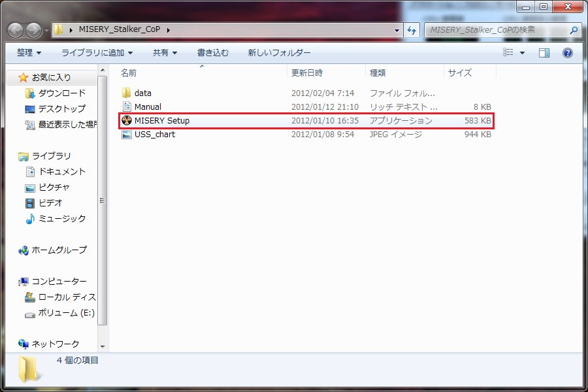Click the ライブラリ icon in sidebar

pyautogui.click(x=24, y=156)
